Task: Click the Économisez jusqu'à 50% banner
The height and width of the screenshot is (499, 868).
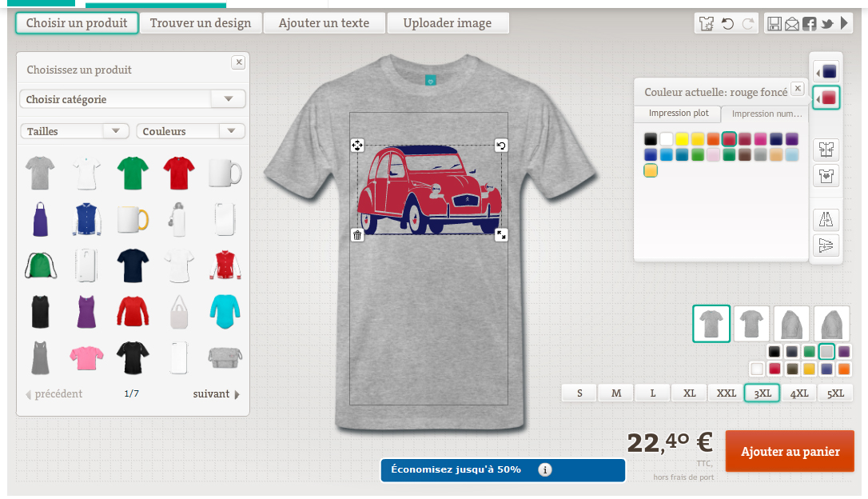Action: tap(503, 470)
